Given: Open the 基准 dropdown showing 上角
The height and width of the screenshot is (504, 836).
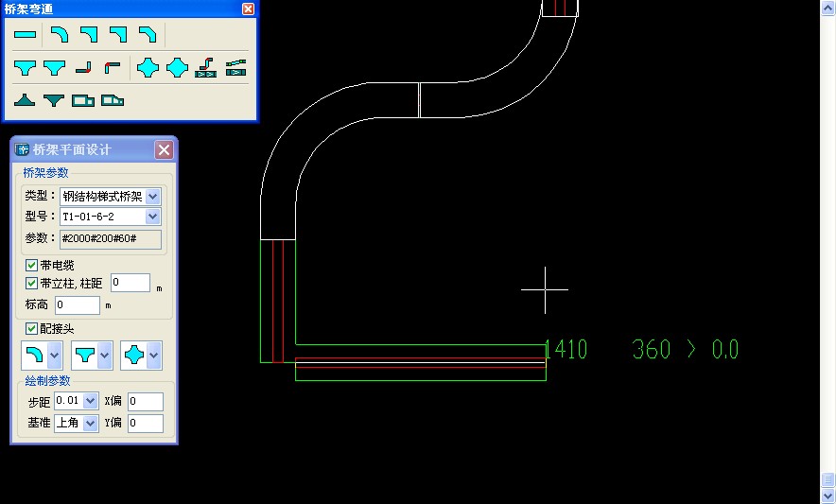Looking at the screenshot, I should (x=91, y=424).
